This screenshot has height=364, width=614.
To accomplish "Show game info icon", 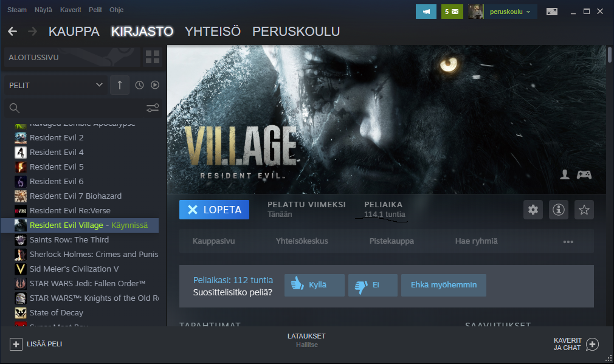I will tap(559, 210).
